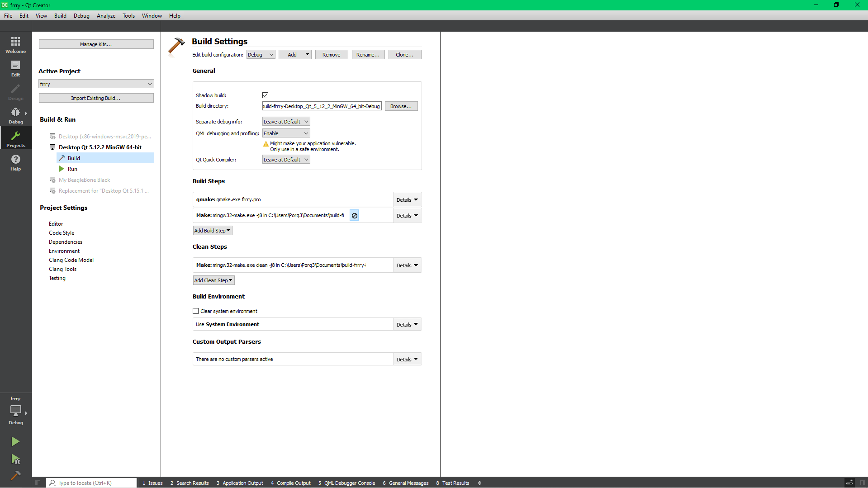This screenshot has height=488, width=868.
Task: Open the Issues output pane
Action: 152,483
